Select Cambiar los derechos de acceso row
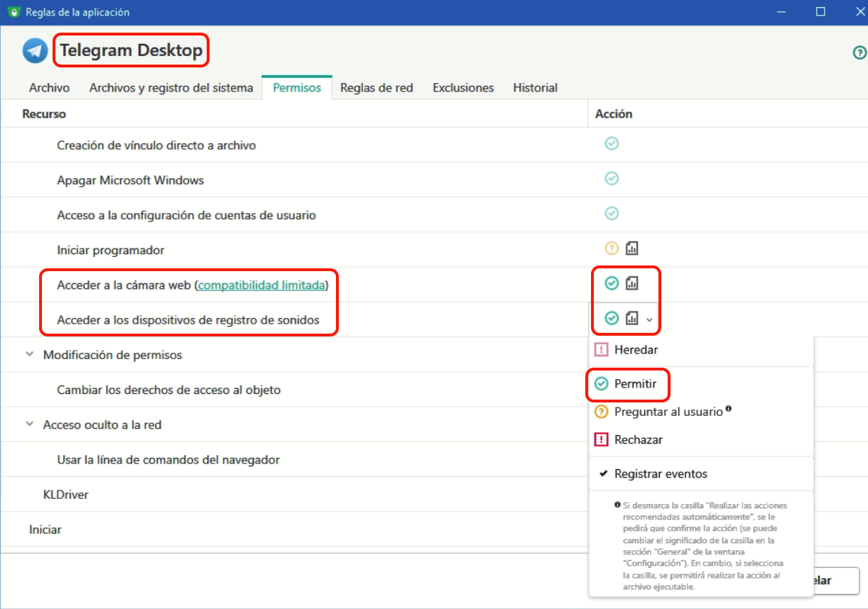 (x=294, y=390)
